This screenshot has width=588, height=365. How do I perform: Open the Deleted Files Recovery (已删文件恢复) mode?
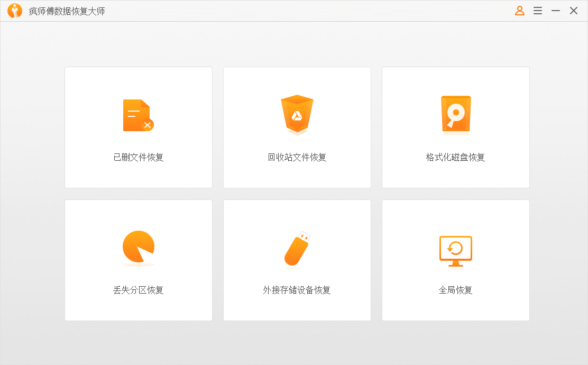click(x=138, y=127)
